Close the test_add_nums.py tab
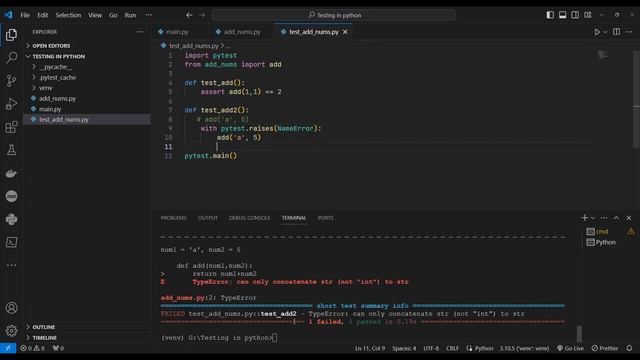Viewport: 640px width, 360px height. tap(345, 32)
